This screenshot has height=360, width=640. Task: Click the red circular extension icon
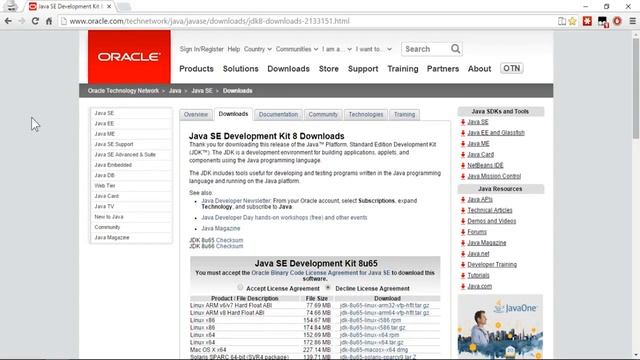(x=617, y=21)
